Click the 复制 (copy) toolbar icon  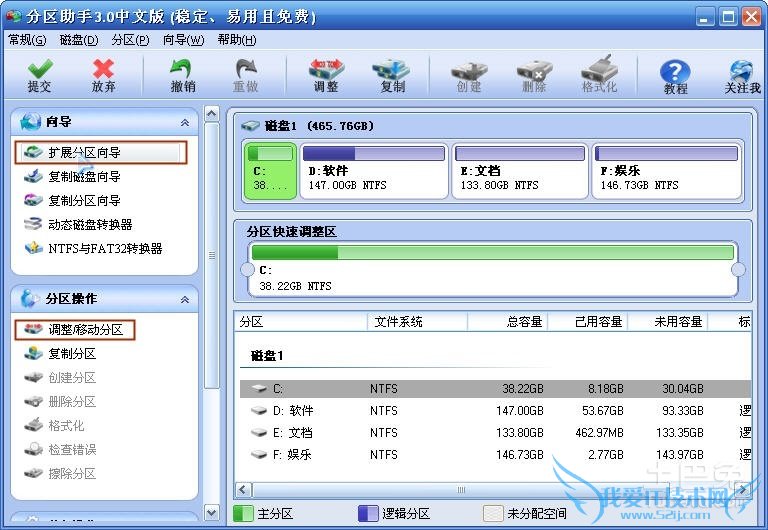392,76
